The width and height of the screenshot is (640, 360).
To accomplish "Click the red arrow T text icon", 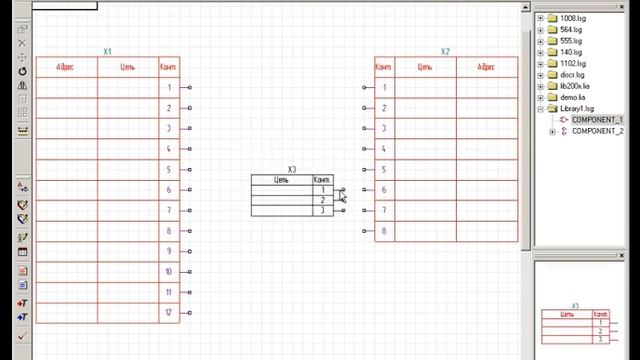I will 22,303.
